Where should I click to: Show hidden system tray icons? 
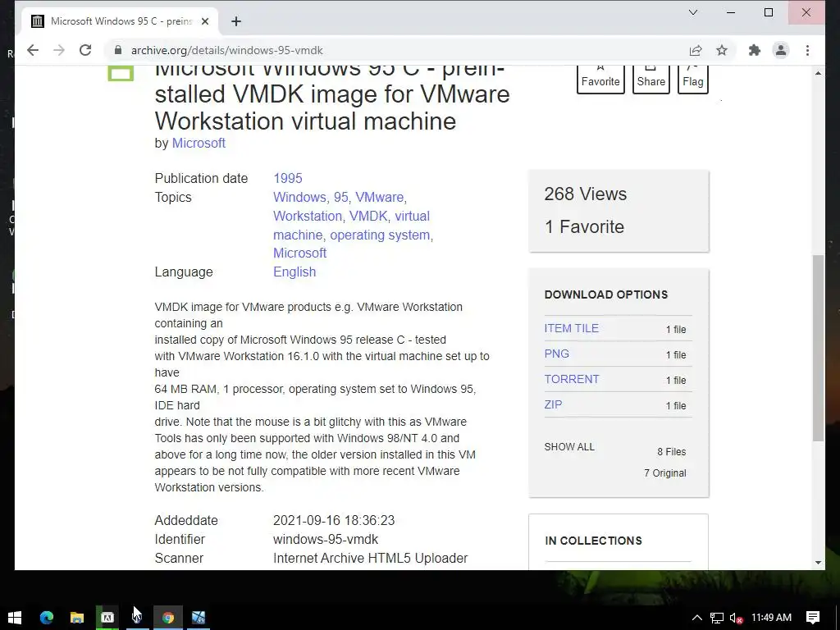coord(696,618)
